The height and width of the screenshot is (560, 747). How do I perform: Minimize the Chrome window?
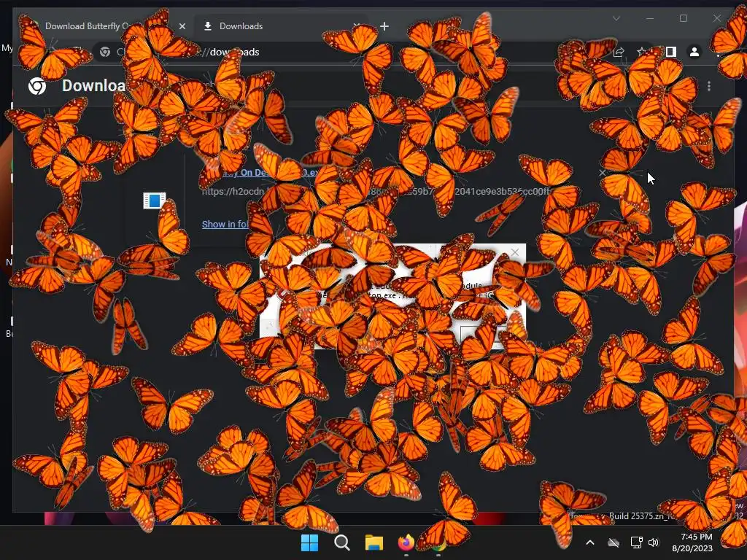click(650, 18)
